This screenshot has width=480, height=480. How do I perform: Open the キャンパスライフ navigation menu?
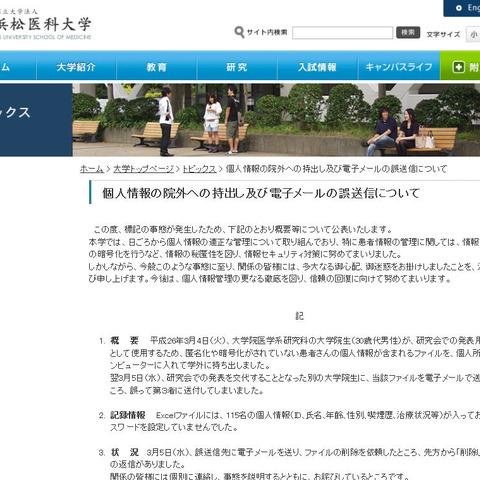tap(399, 67)
